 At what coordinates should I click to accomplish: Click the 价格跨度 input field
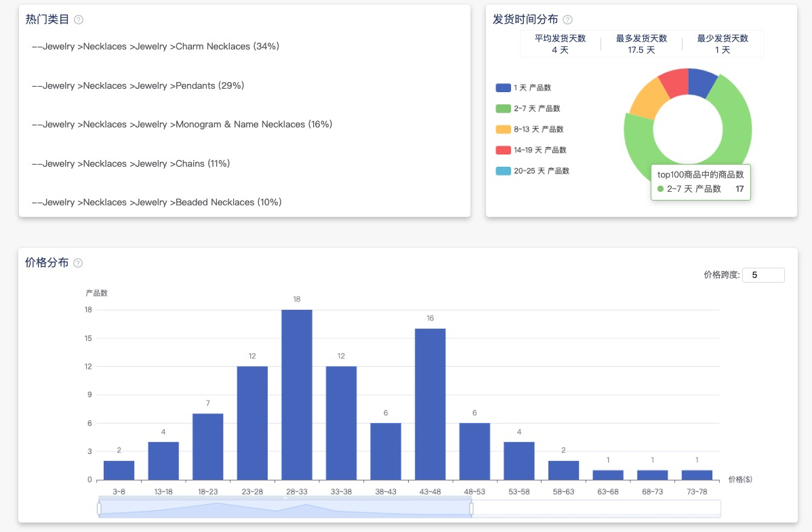tap(763, 275)
